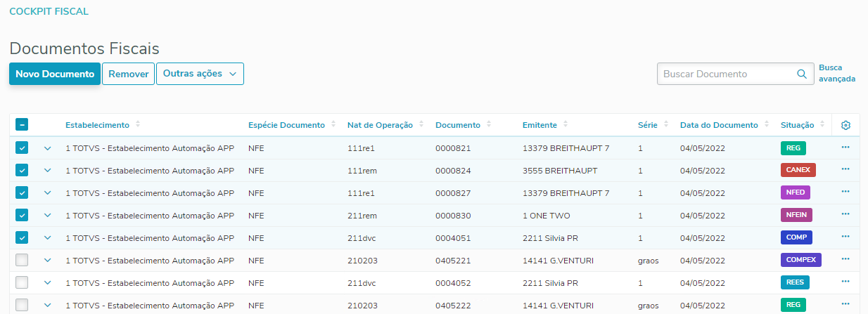Open the Outras ações dropdown

pyautogui.click(x=200, y=74)
